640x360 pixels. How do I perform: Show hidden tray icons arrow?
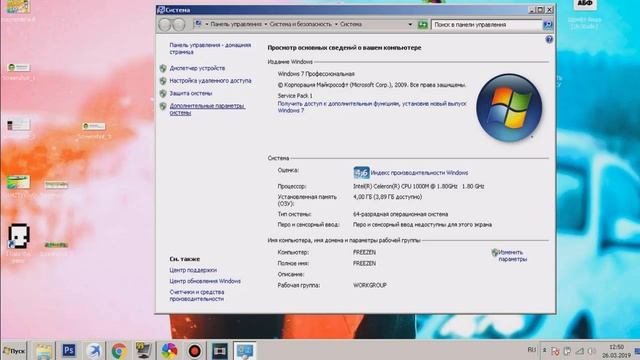544,351
